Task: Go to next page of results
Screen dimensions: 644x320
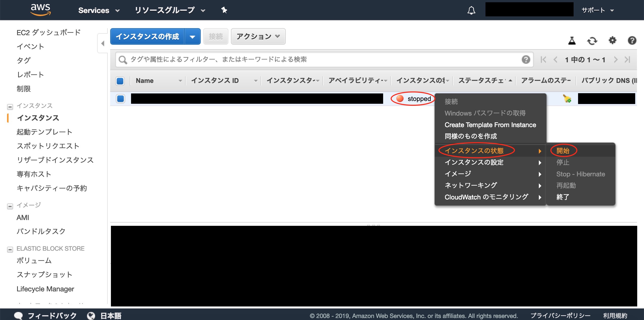Action: [616, 60]
